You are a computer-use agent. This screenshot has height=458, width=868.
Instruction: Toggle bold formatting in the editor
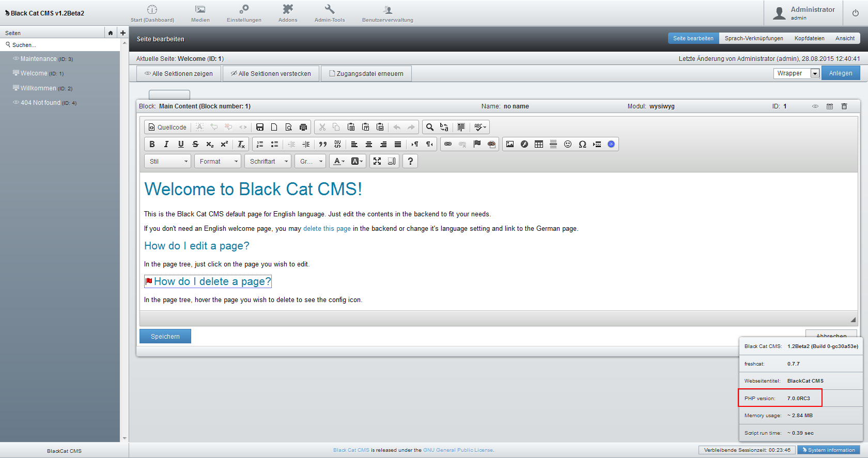(152, 144)
